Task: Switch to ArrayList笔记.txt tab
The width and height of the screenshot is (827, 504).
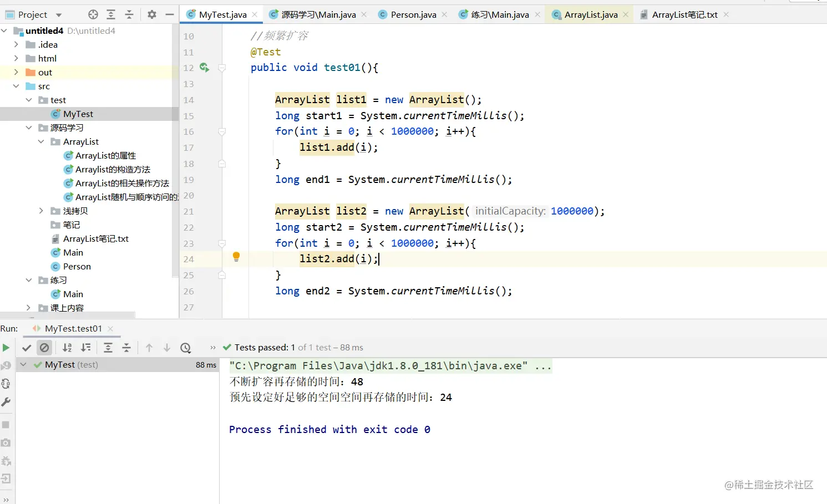Action: pos(684,15)
